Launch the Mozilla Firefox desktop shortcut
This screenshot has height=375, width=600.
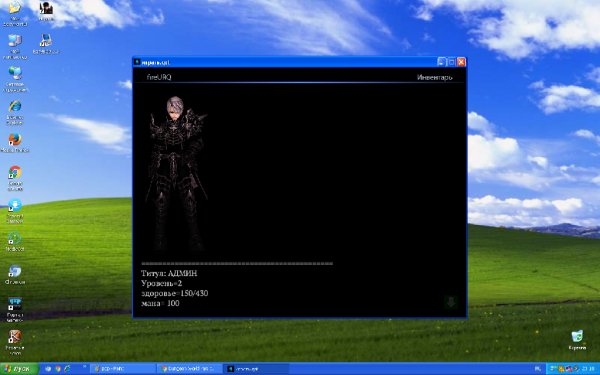click(x=15, y=142)
